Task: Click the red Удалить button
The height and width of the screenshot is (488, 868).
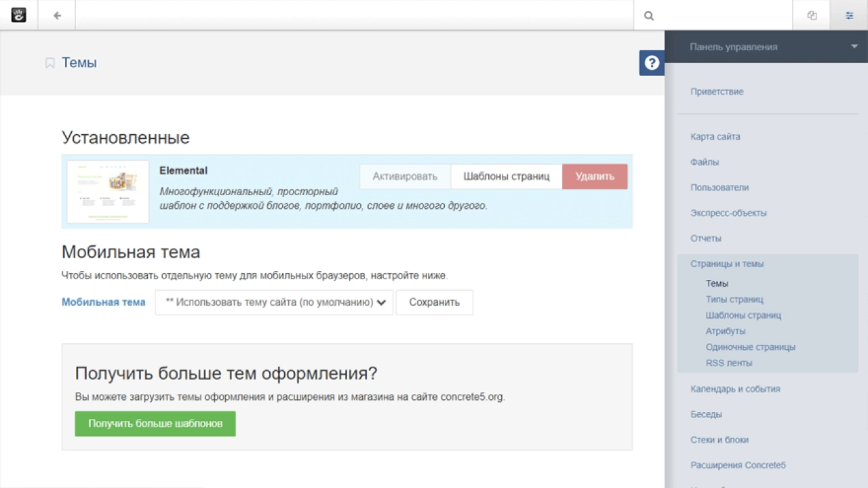Action: coord(595,176)
